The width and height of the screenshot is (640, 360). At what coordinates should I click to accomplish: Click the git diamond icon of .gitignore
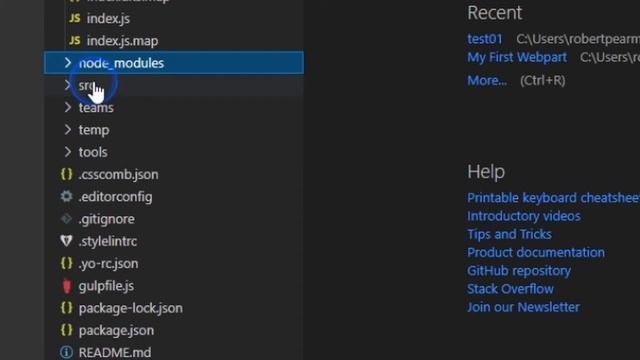(67, 219)
